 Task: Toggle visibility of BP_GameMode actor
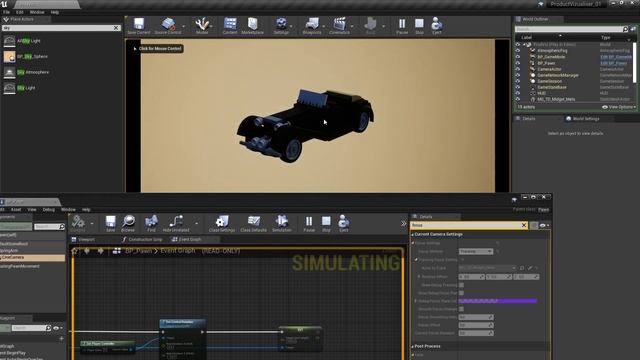[518, 57]
